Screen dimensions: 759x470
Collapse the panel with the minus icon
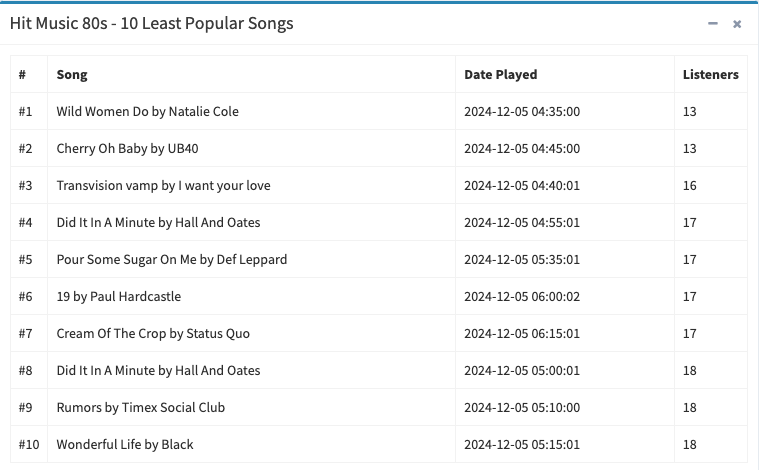(x=713, y=23)
